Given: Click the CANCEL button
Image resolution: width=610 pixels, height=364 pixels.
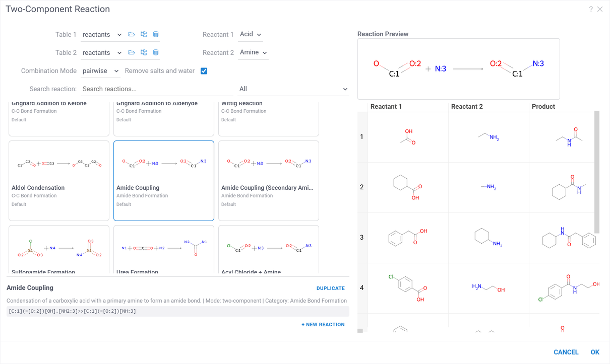Looking at the screenshot, I should click(566, 352).
